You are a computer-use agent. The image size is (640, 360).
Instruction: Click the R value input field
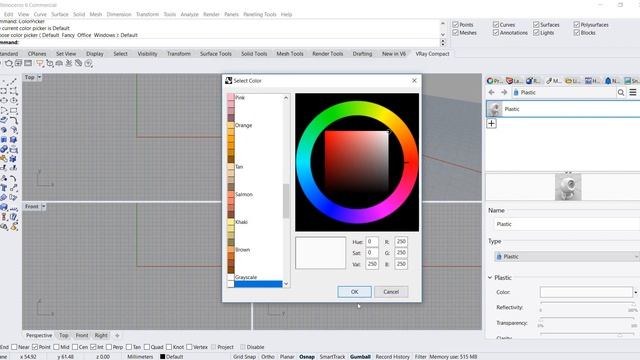coord(401,242)
